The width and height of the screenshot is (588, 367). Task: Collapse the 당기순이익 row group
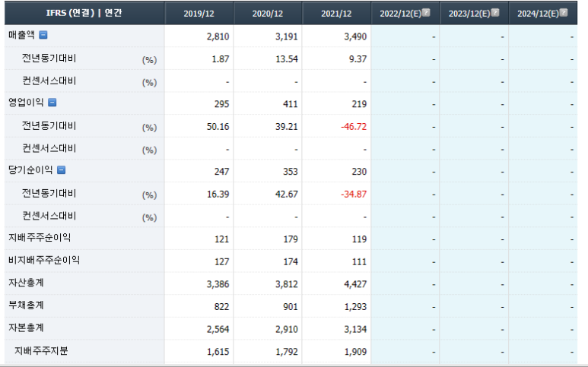[62, 170]
